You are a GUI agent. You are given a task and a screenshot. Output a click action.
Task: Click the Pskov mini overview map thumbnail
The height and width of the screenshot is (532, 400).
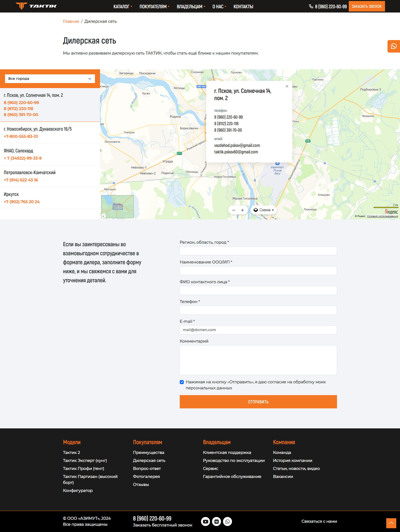[117, 207]
